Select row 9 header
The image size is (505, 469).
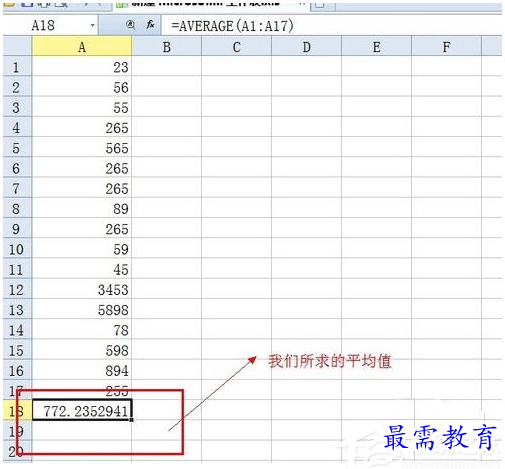(x=17, y=228)
